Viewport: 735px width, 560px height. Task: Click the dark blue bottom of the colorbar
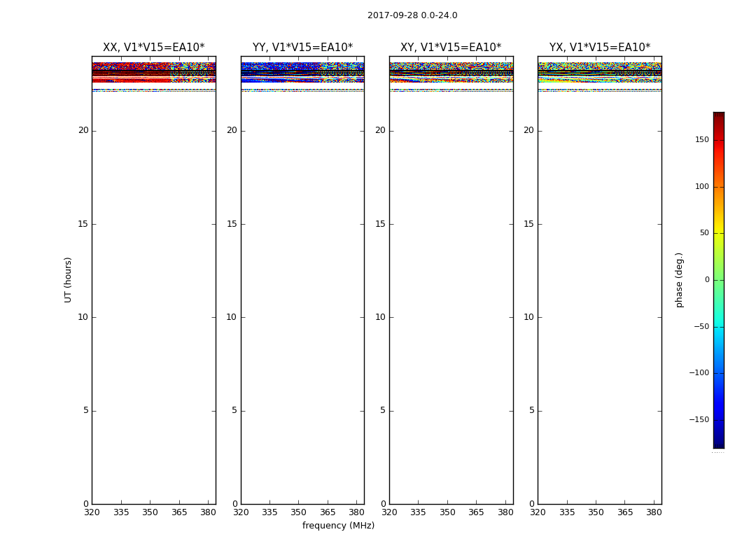point(719,443)
